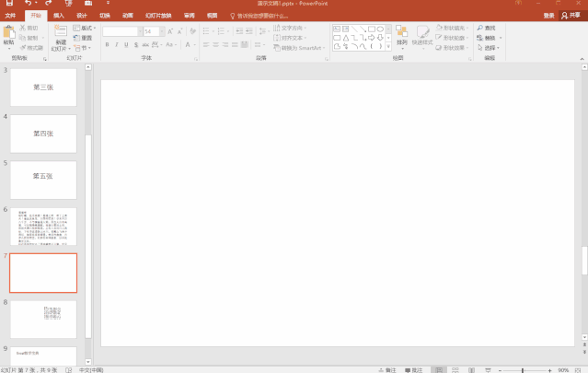588x373 pixels.
Task: Click the Reset (重置) button
Action: tap(84, 38)
